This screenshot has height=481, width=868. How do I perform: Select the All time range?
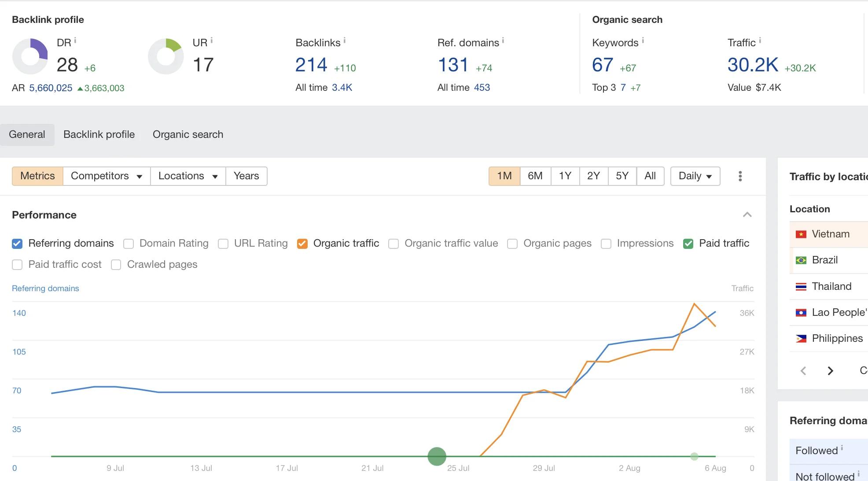click(x=650, y=176)
